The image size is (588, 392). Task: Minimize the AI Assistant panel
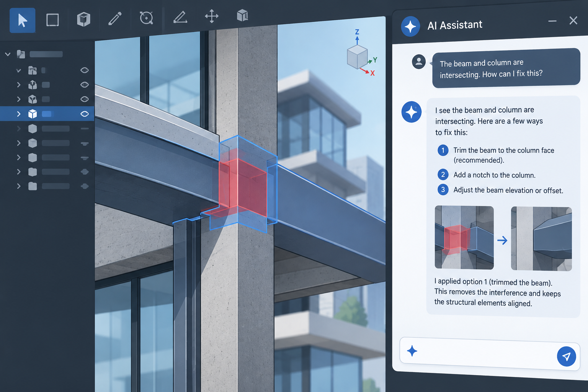tap(552, 21)
